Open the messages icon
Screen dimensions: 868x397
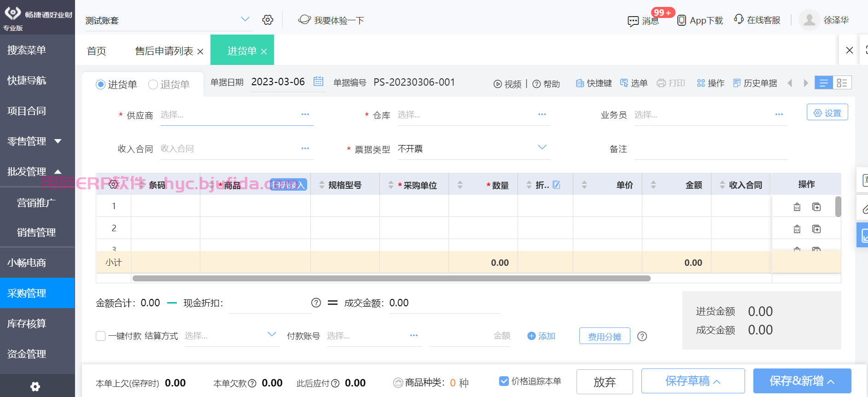633,21
